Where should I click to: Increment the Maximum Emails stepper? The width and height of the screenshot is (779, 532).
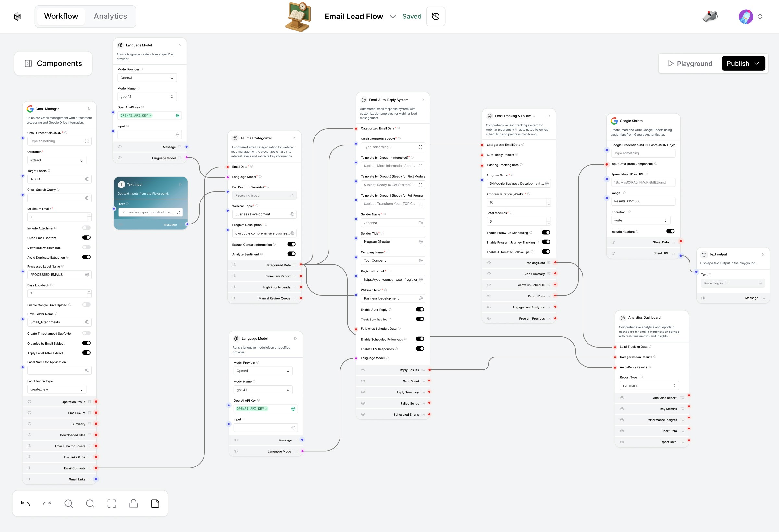[x=89, y=215]
